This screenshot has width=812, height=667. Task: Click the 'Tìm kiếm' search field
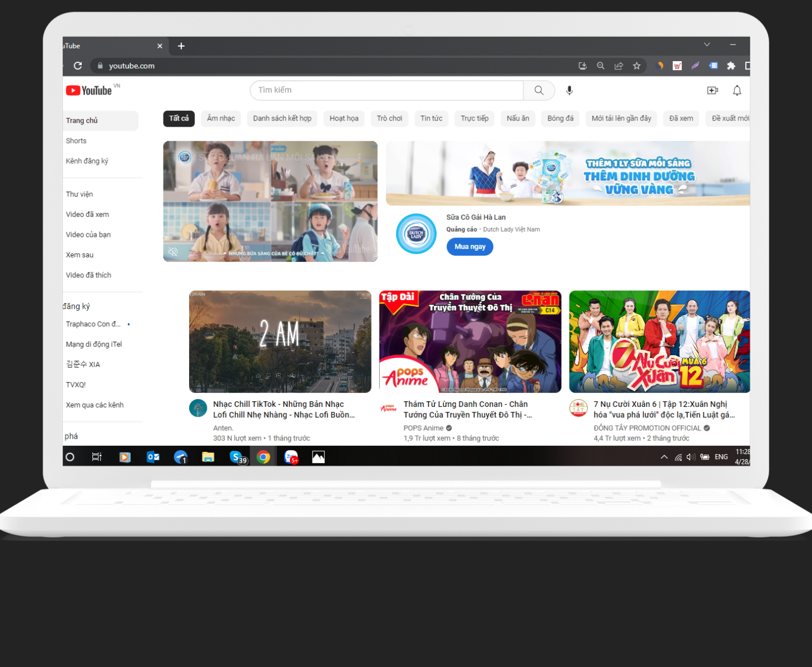[387, 90]
